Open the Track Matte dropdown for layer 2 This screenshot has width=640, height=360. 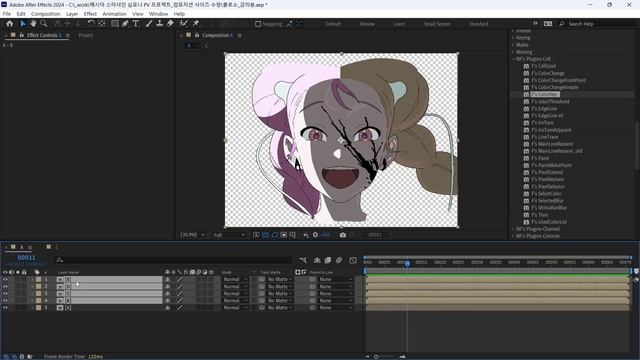coord(279,287)
